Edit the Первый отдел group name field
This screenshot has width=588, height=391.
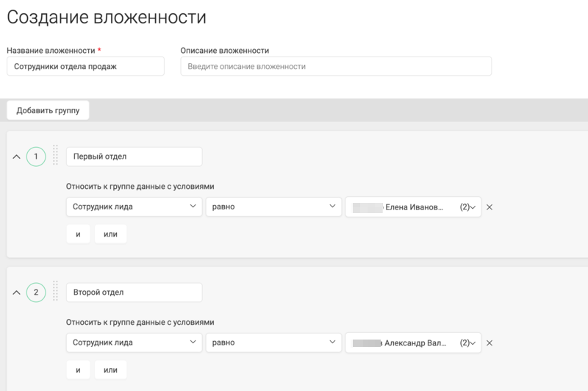pyautogui.click(x=134, y=157)
